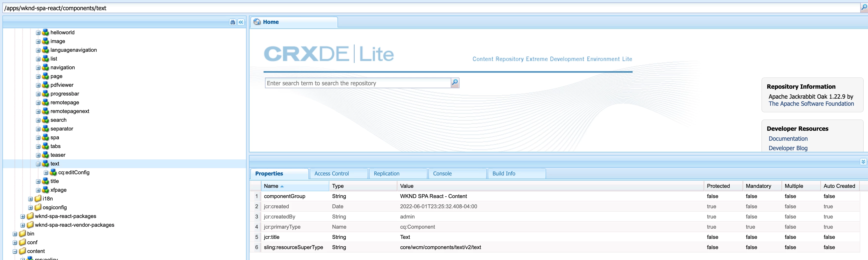Click the repository search term field
The height and width of the screenshot is (260, 868).
(358, 83)
